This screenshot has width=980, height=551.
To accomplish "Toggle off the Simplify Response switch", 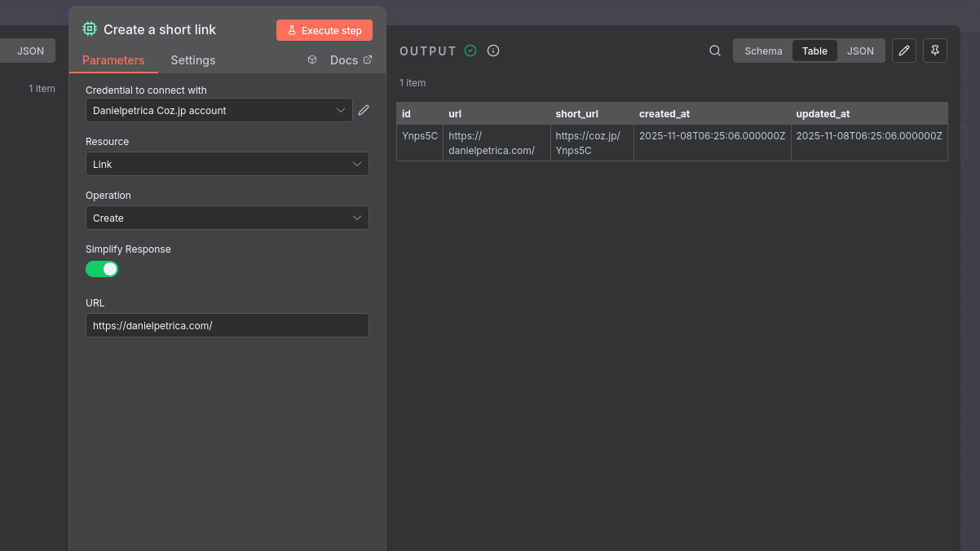I will click(x=102, y=269).
